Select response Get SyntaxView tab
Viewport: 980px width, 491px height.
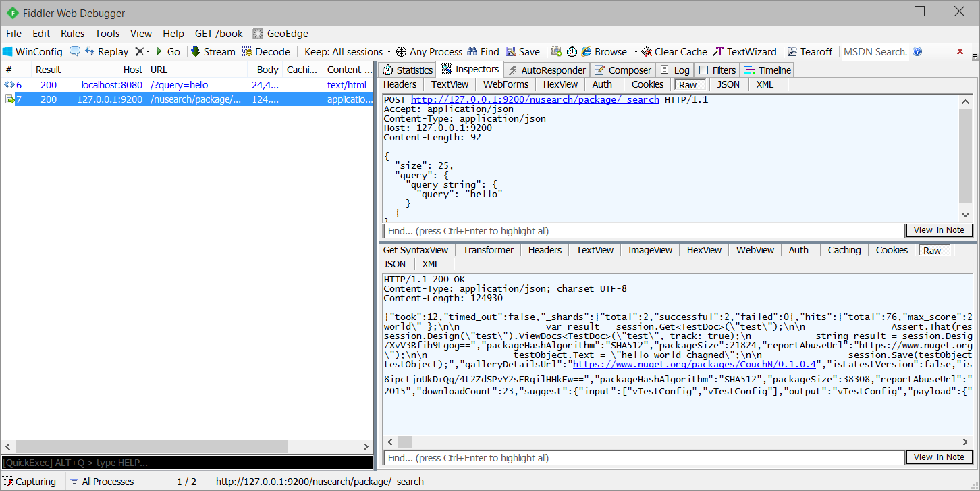tap(416, 250)
